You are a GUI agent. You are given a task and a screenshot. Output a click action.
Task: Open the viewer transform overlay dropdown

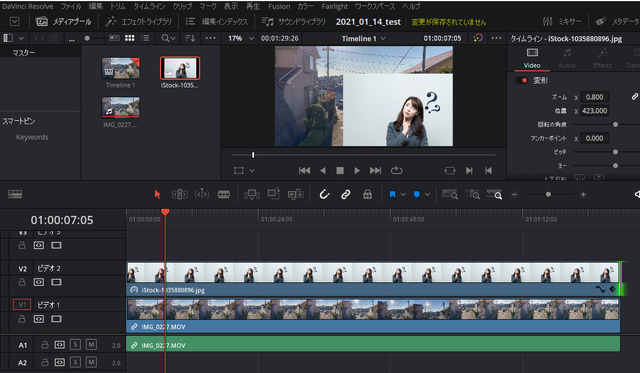coord(252,171)
